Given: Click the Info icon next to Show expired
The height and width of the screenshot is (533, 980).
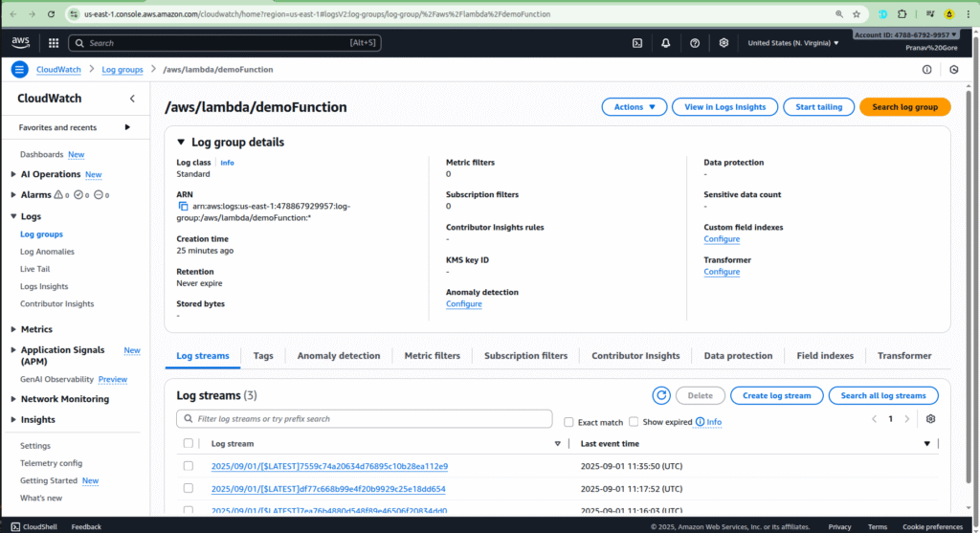Looking at the screenshot, I should coord(700,422).
